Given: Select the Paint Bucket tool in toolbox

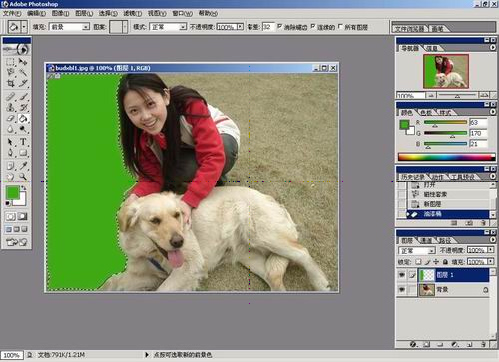Looking at the screenshot, I should [23, 118].
